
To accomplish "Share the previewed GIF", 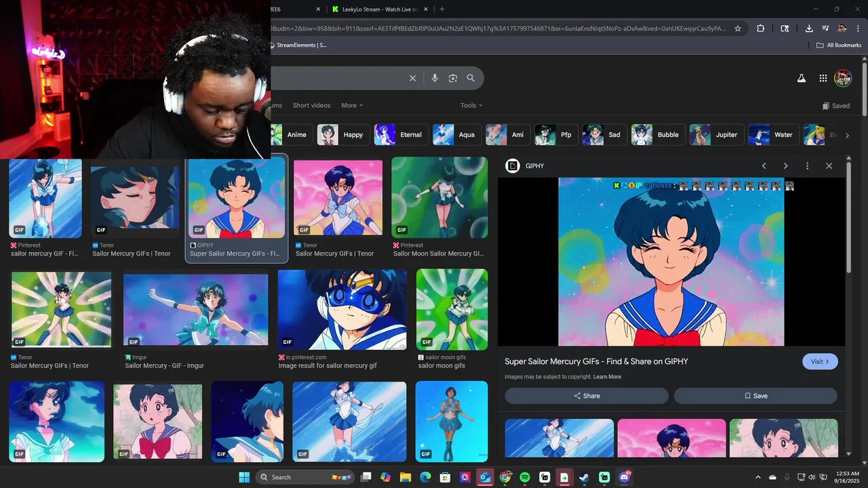I will pyautogui.click(x=587, y=396).
